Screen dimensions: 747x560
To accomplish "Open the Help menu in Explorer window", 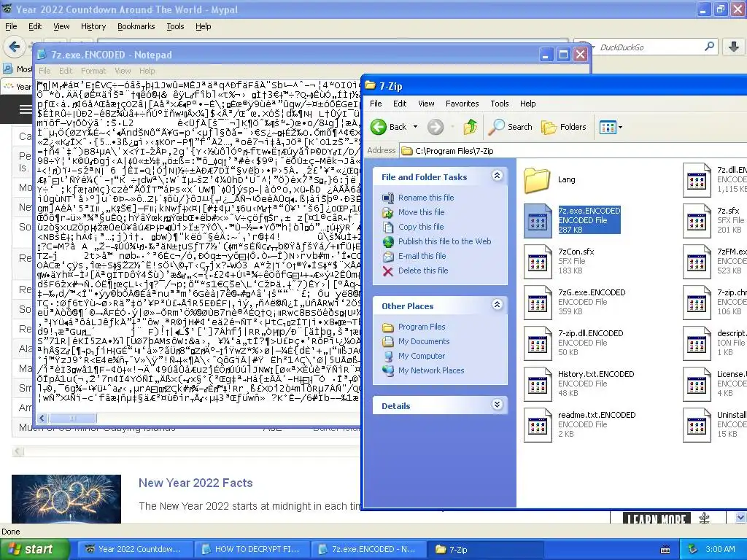I will [527, 104].
